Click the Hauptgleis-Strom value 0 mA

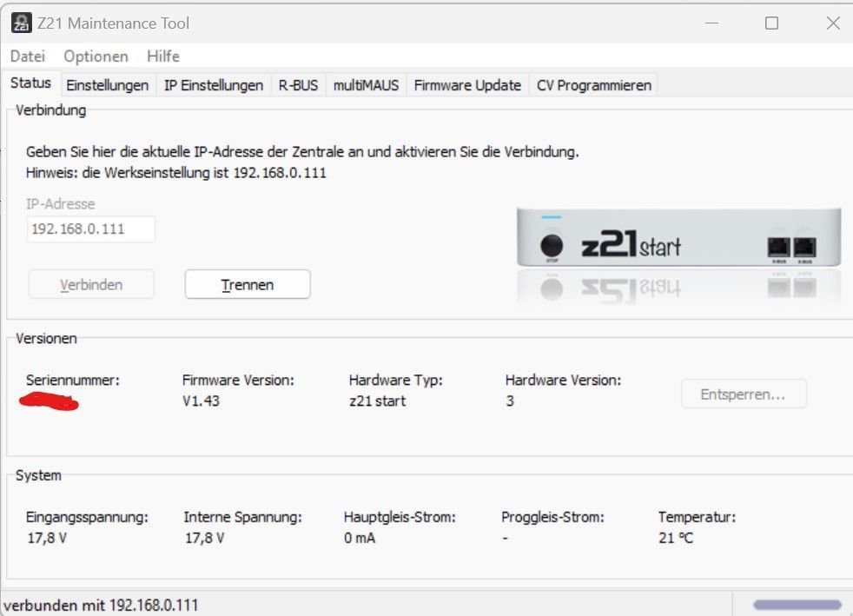(360, 538)
